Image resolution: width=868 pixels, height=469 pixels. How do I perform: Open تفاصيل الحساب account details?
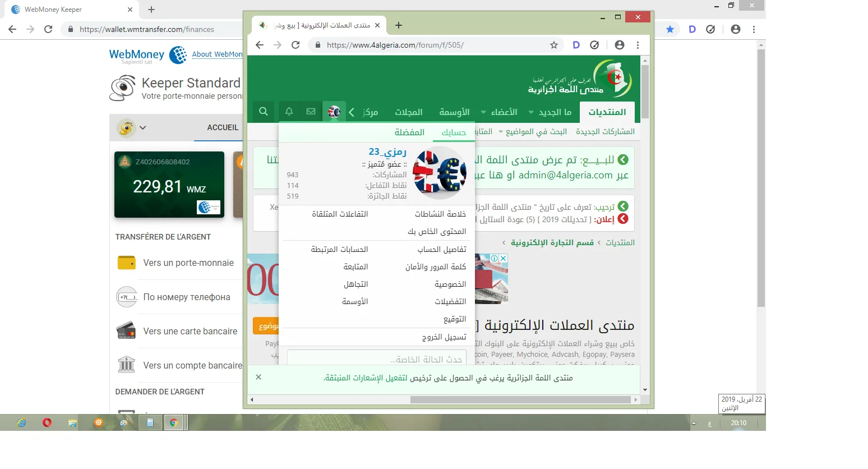coord(442,249)
